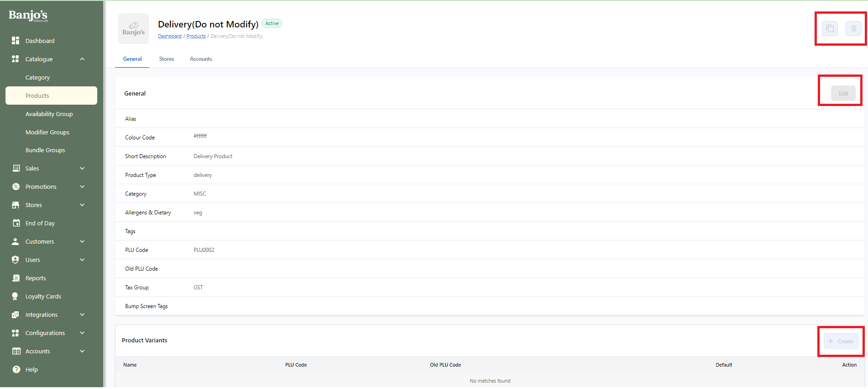Click the Loyalty Cards badge icon
The image size is (868, 389).
pyautogui.click(x=15, y=296)
